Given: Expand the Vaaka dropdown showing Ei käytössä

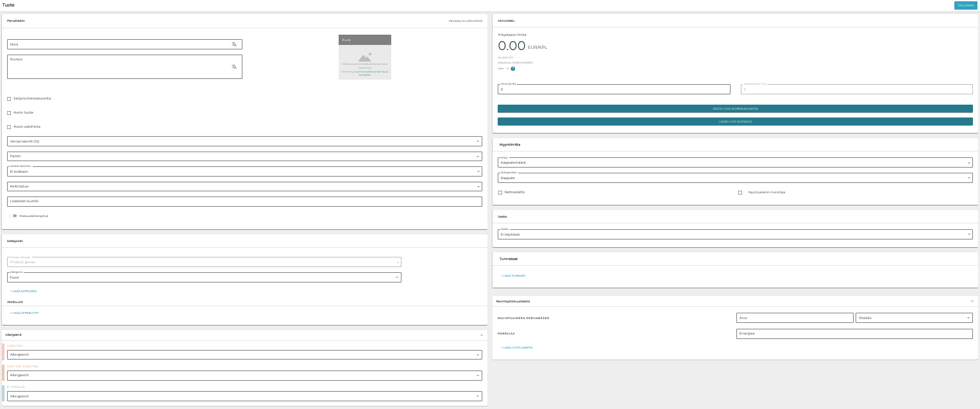Looking at the screenshot, I should coord(735,234).
